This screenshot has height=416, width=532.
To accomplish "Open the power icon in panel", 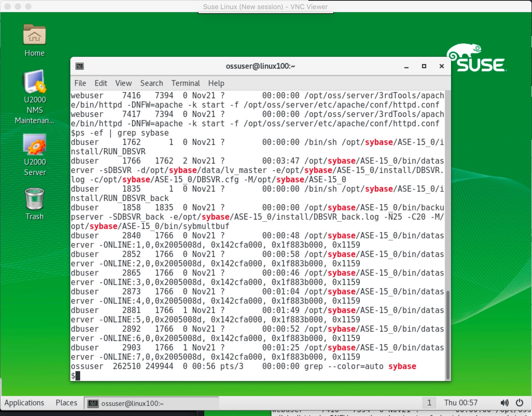I will [520, 403].
